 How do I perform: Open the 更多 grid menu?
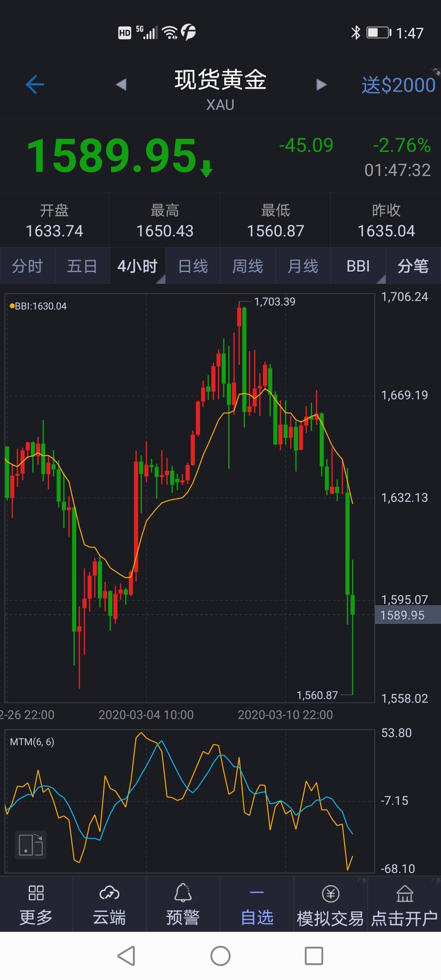(36, 904)
